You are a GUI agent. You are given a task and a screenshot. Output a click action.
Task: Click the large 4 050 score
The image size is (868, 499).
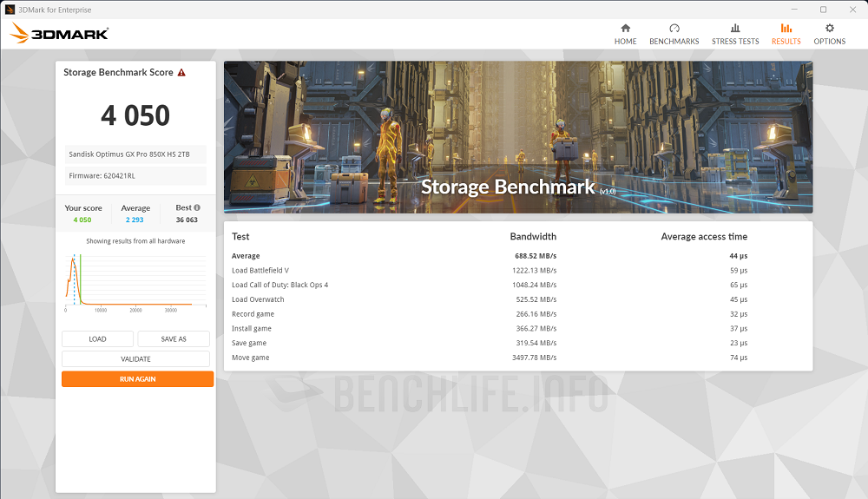click(x=135, y=115)
